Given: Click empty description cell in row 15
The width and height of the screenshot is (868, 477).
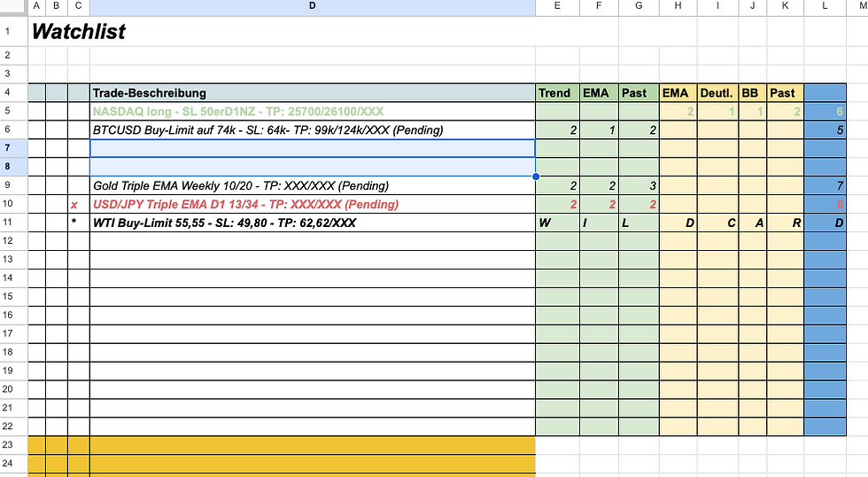Looking at the screenshot, I should [312, 296].
